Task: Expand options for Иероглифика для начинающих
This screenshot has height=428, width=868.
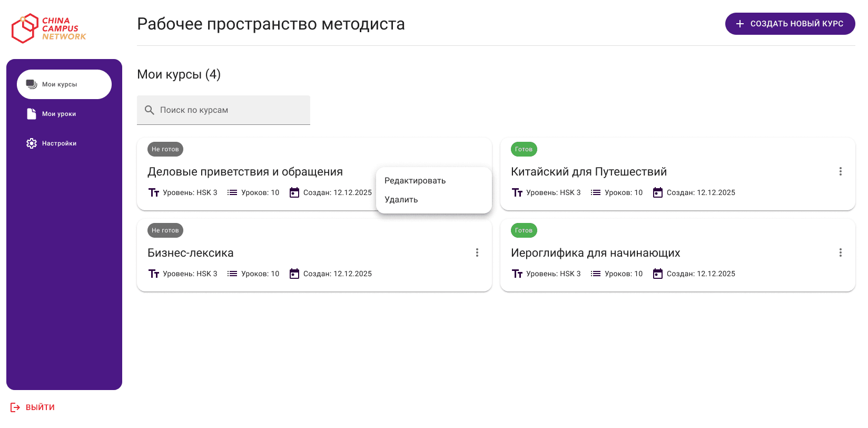Action: point(840,252)
